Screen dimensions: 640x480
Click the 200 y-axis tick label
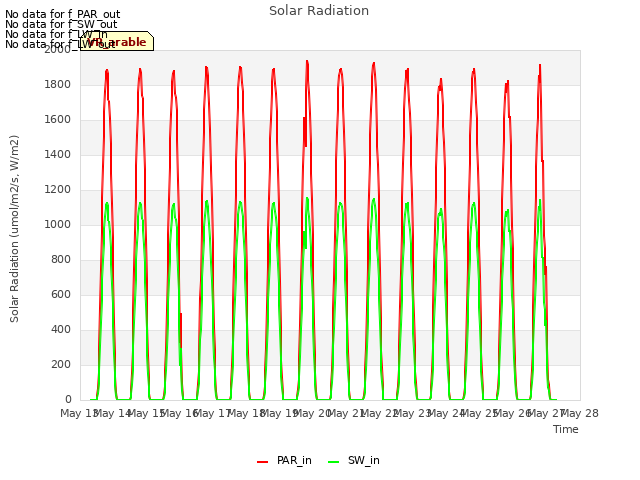pos(61,364)
